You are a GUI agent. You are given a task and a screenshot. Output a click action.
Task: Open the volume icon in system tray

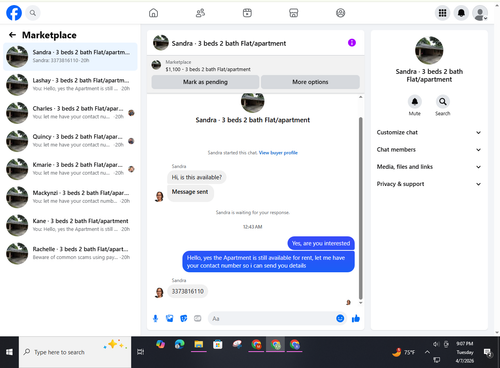coord(436,344)
